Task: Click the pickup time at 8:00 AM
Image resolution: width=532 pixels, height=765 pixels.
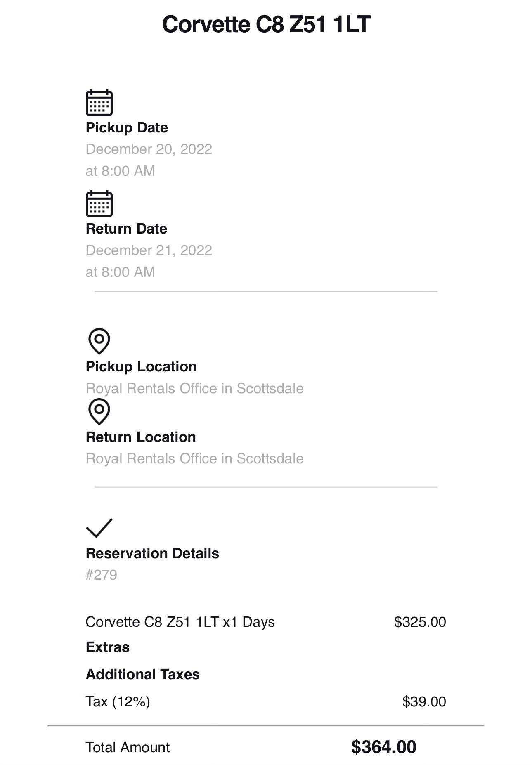Action: [x=121, y=171]
